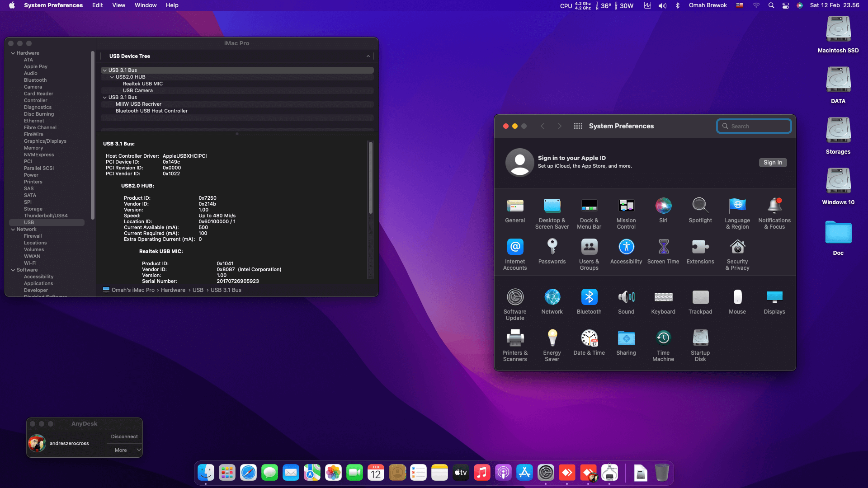Open Time Machine preferences
This screenshot has height=488, width=868.
click(x=663, y=346)
